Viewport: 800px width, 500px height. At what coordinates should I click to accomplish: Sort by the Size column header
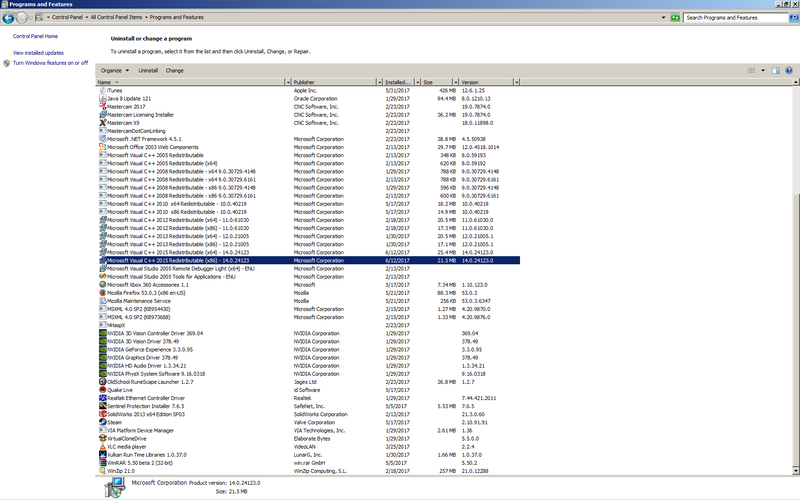437,82
